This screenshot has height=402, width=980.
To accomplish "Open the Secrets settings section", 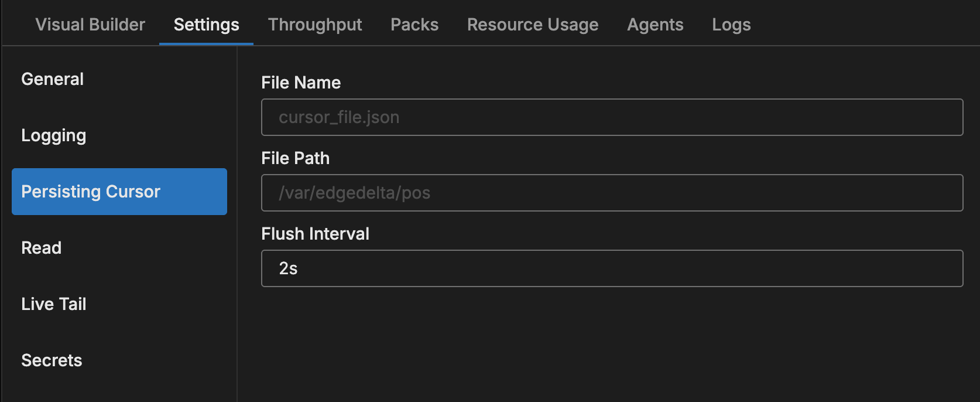I will [52, 360].
